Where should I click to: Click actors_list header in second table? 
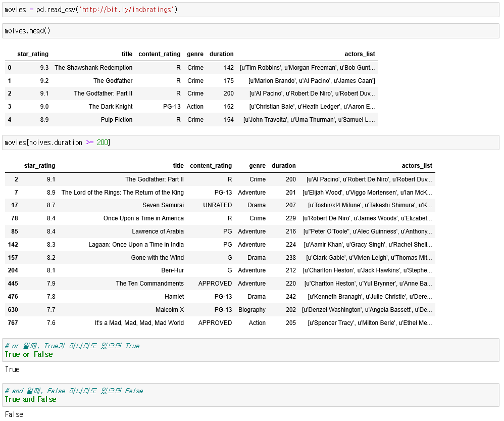[x=417, y=166]
